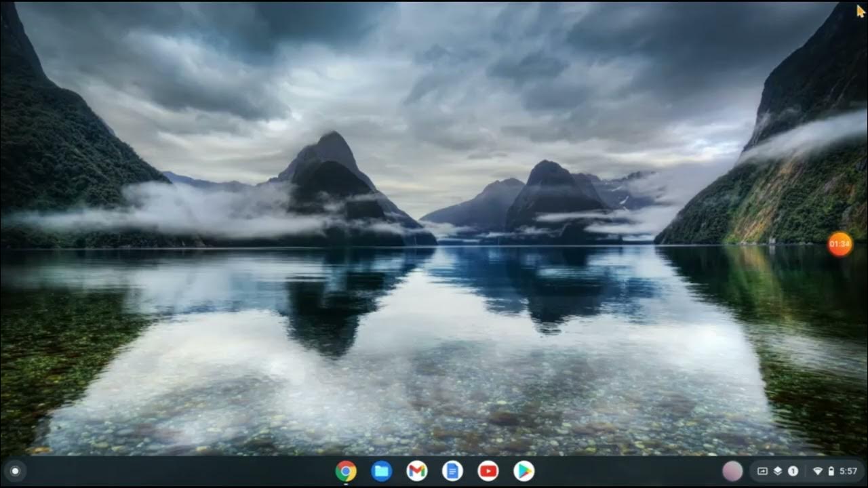Open the ChromeOS launcher button
This screenshot has width=868, height=488.
point(15,471)
